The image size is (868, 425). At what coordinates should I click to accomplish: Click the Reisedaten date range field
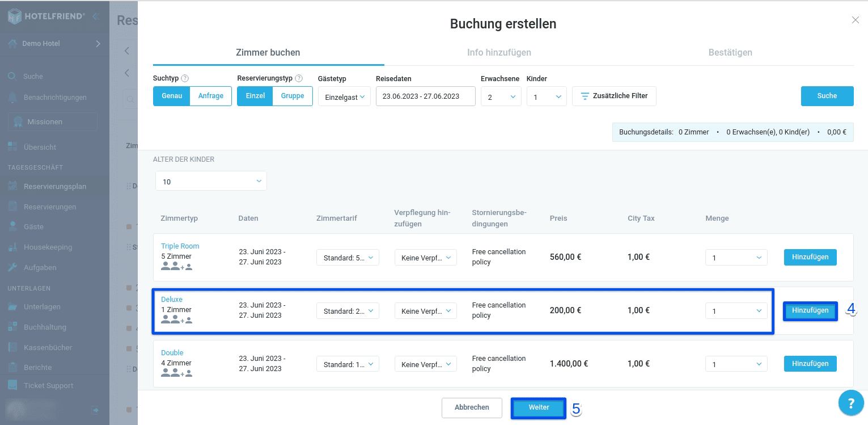[425, 96]
